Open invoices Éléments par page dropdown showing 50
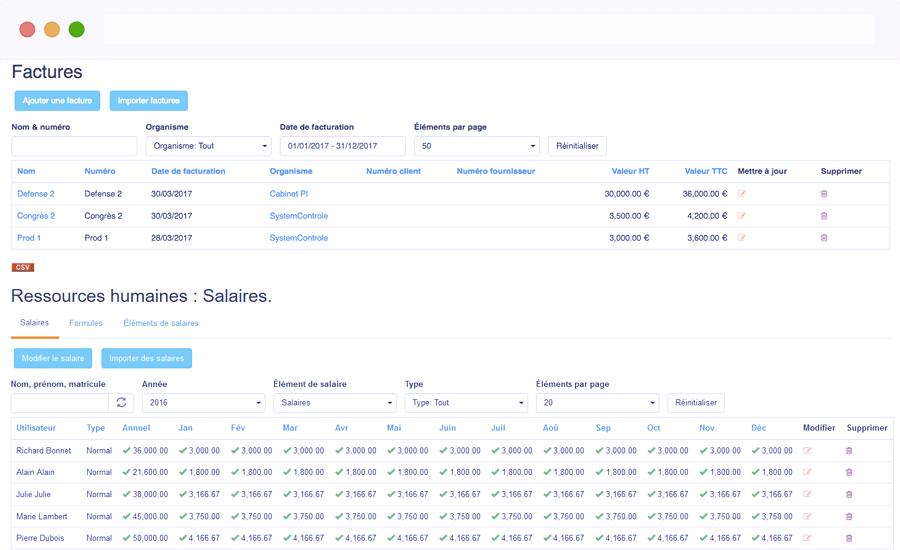Image resolution: width=900 pixels, height=550 pixels. pyautogui.click(x=476, y=146)
